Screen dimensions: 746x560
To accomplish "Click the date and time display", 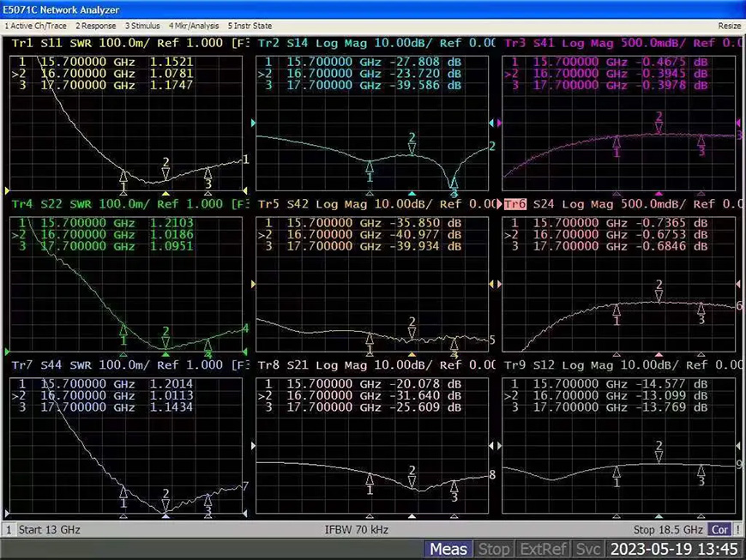I will [x=674, y=549].
